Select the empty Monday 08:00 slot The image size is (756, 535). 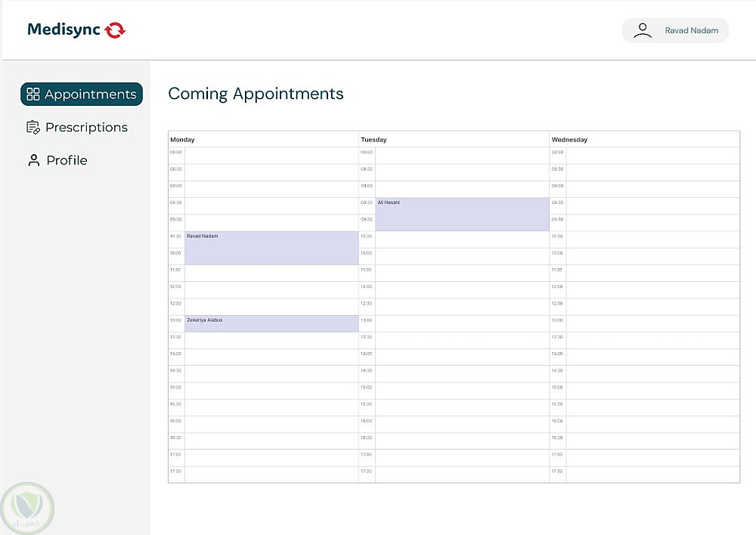pos(271,156)
